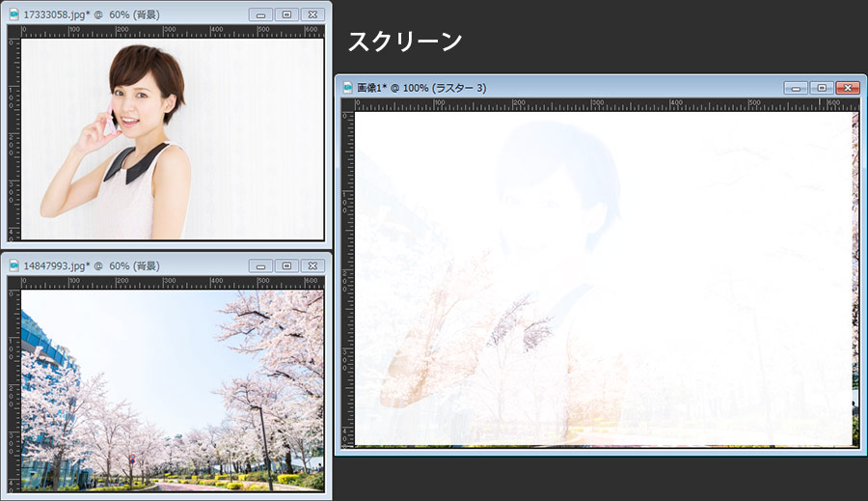Close the 17333058.jpg image window
This screenshot has width=868, height=501.
[x=312, y=14]
